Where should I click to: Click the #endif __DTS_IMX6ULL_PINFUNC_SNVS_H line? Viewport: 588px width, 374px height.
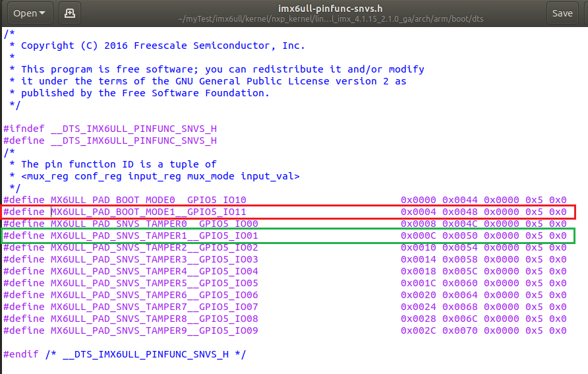click(x=125, y=354)
